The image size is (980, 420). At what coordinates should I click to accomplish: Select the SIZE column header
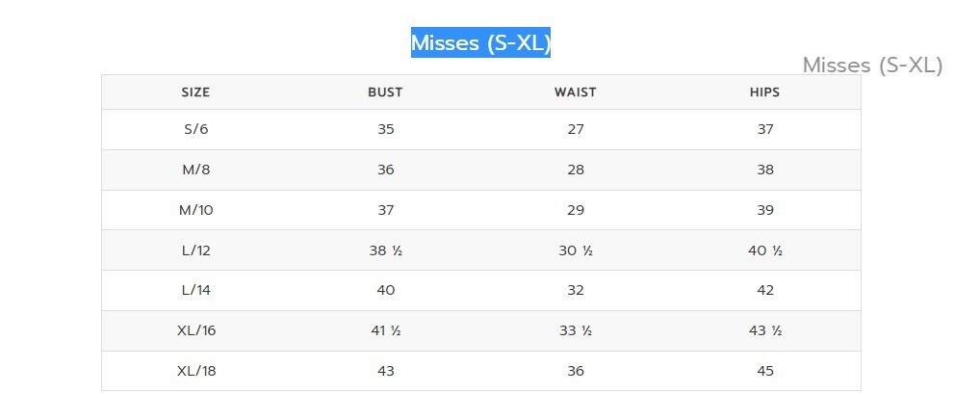[x=195, y=92]
